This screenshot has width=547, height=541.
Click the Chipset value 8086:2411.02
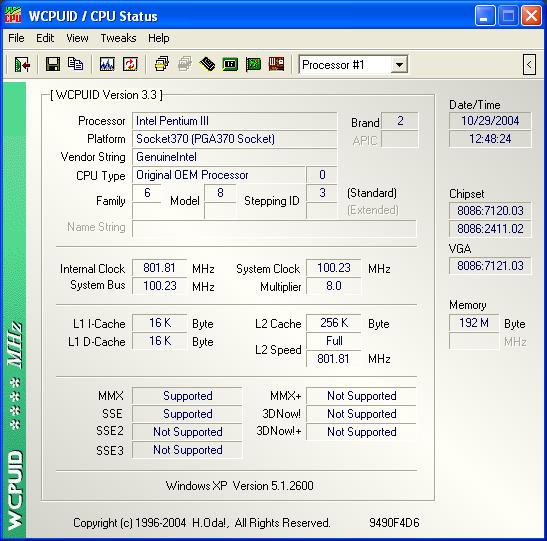[x=490, y=229]
